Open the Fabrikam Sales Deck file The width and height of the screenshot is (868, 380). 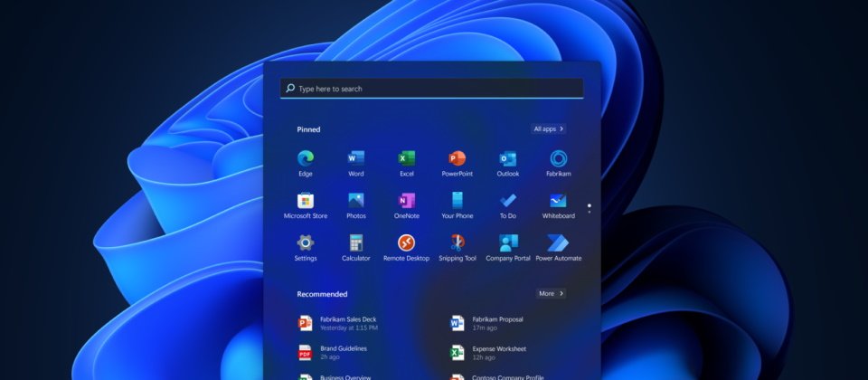[338, 323]
